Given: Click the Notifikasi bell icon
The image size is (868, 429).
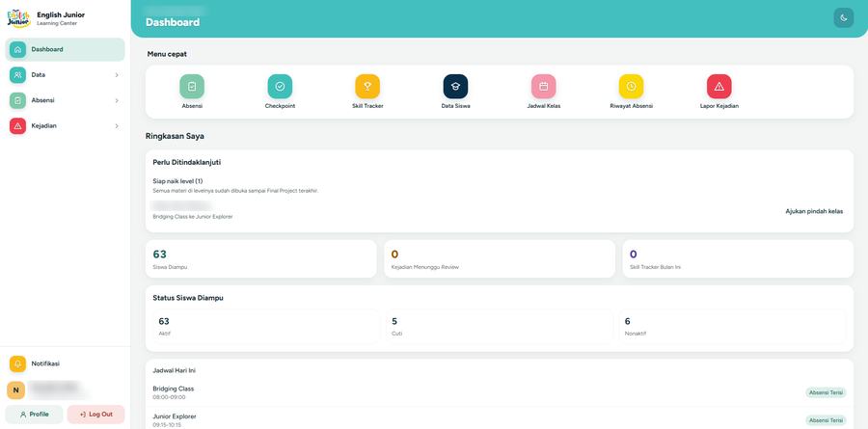Looking at the screenshot, I should pyautogui.click(x=17, y=363).
